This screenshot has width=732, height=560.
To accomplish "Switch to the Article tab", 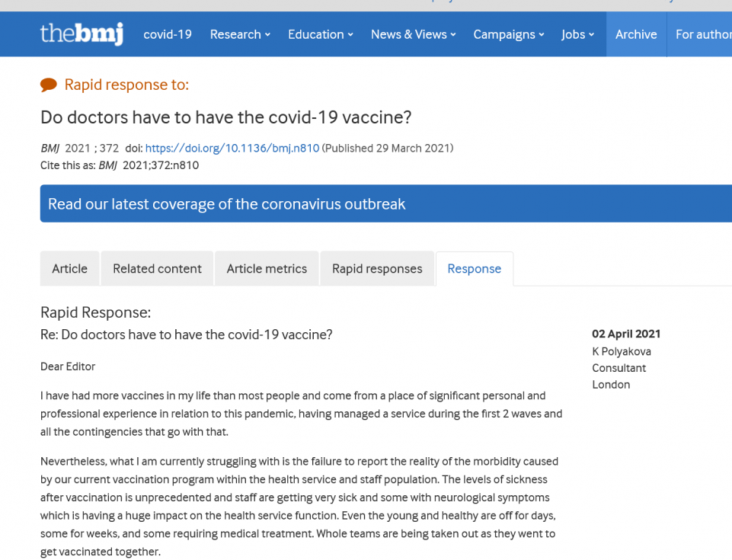I will [x=69, y=268].
